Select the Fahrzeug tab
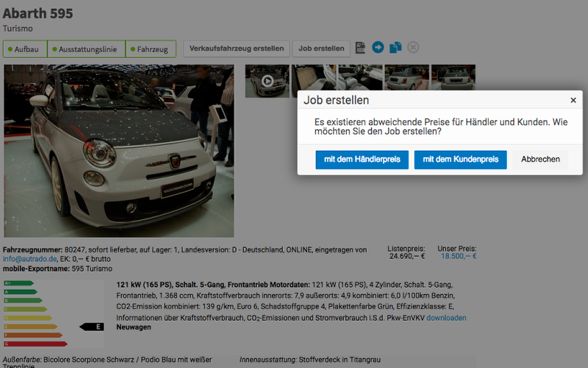588x368 pixels. coord(151,49)
